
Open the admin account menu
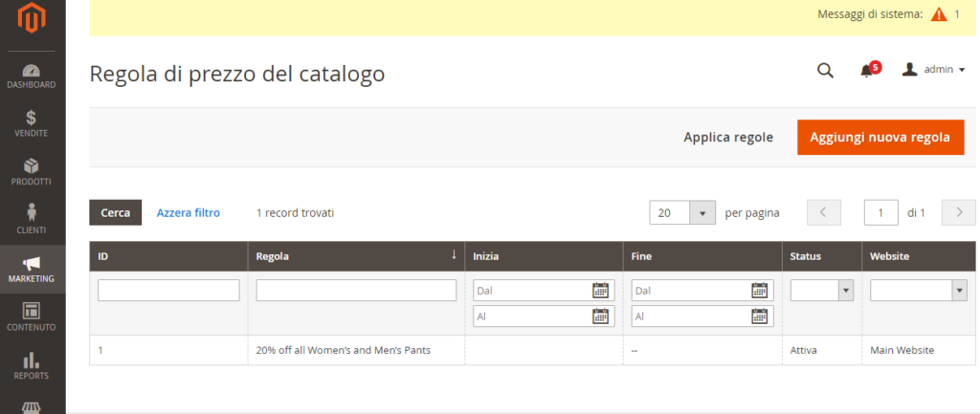(x=934, y=70)
